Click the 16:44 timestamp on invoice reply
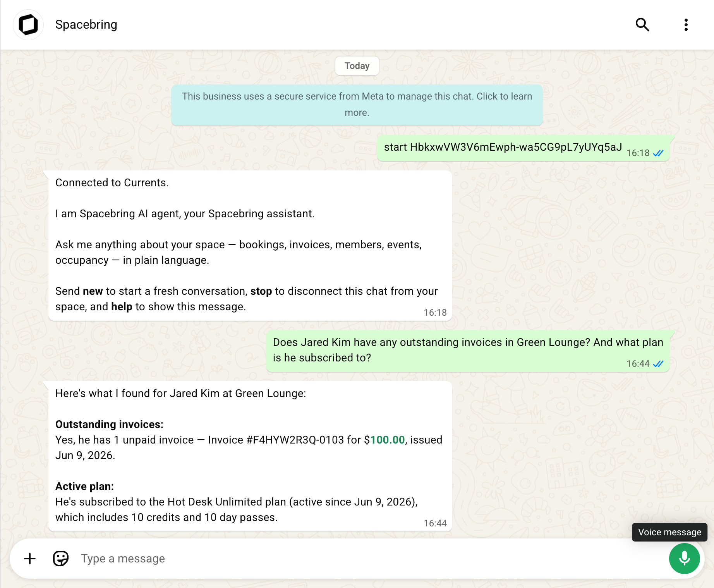 tap(435, 523)
